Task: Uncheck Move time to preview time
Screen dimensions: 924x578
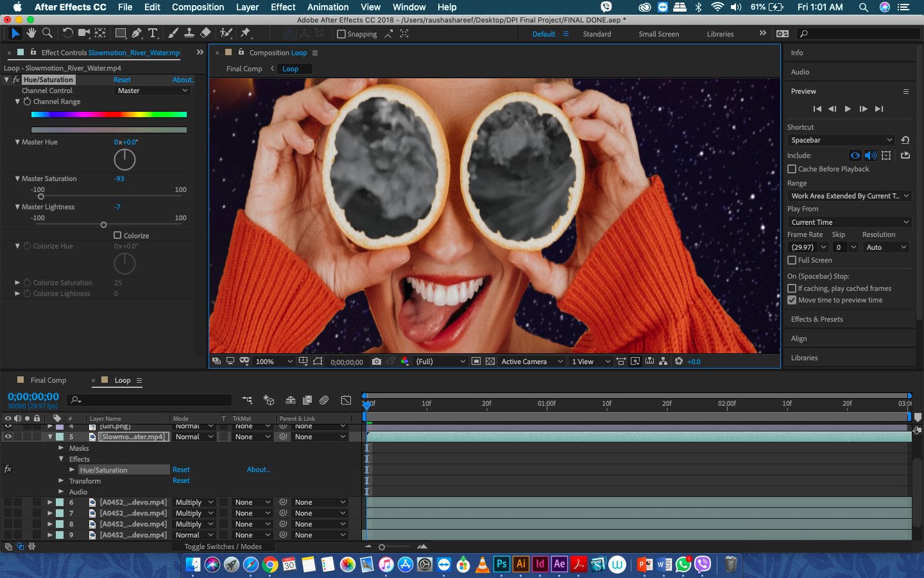Action: (792, 300)
